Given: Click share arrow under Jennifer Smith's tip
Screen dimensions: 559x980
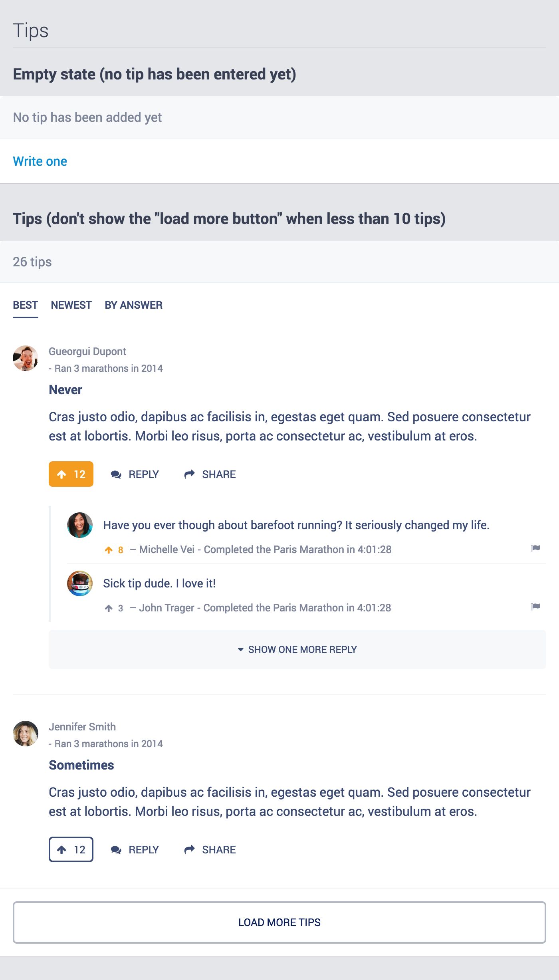Looking at the screenshot, I should (190, 849).
